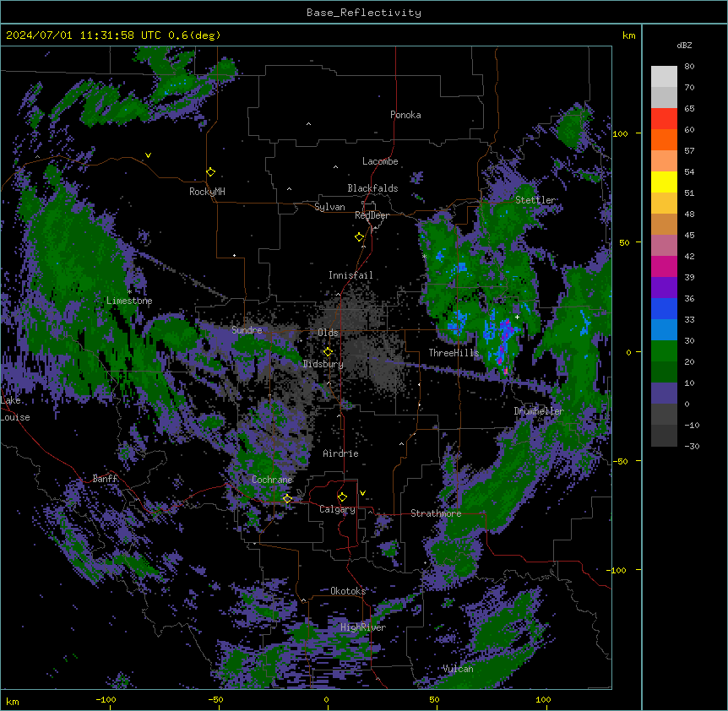Click the slate purple 10-0 dBZ legend swatch

(664, 393)
